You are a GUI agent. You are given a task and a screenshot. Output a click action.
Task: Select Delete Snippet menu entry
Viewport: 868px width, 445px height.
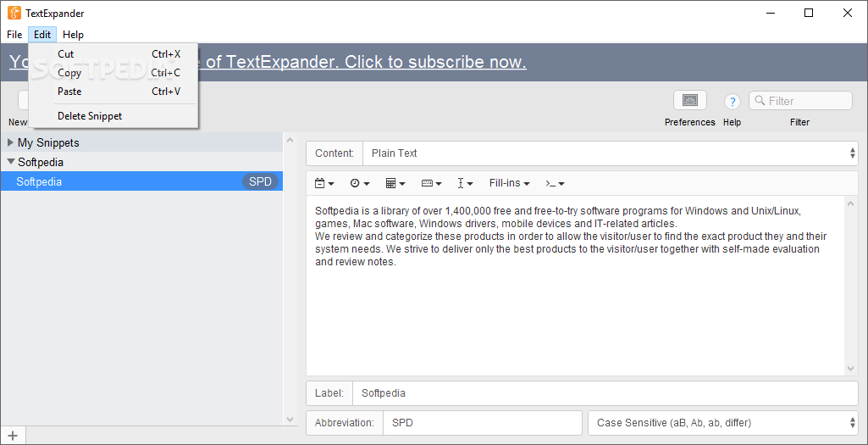113,116
